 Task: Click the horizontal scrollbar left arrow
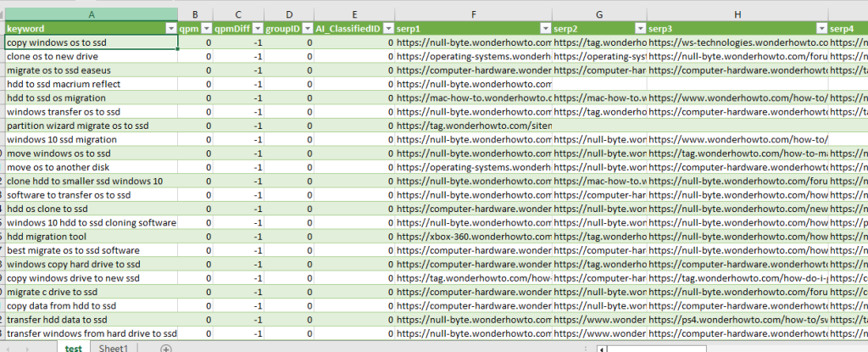pyautogui.click(x=602, y=349)
